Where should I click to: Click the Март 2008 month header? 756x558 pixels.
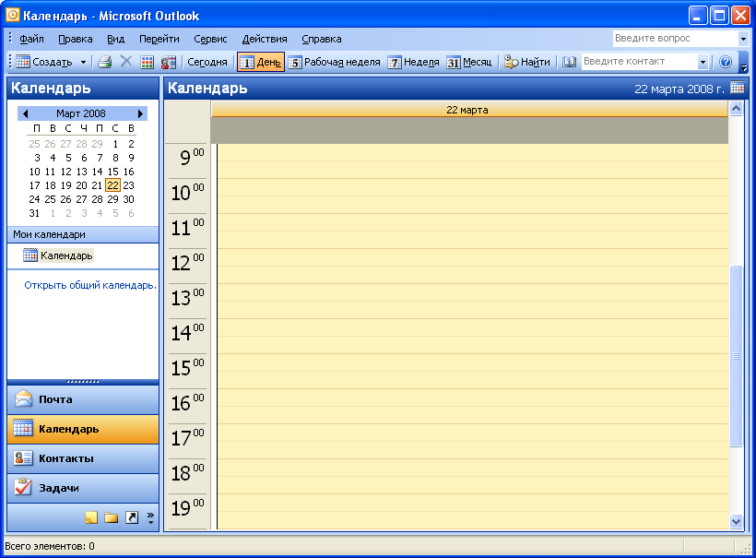tap(80, 113)
